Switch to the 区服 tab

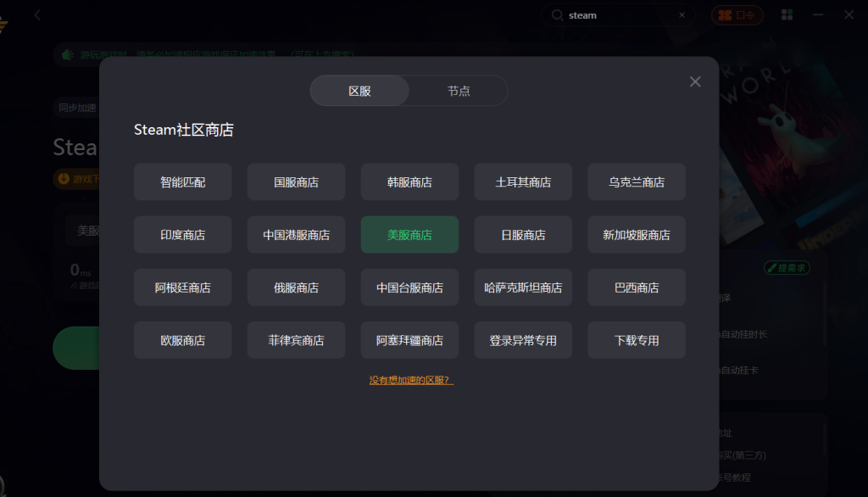coord(359,91)
